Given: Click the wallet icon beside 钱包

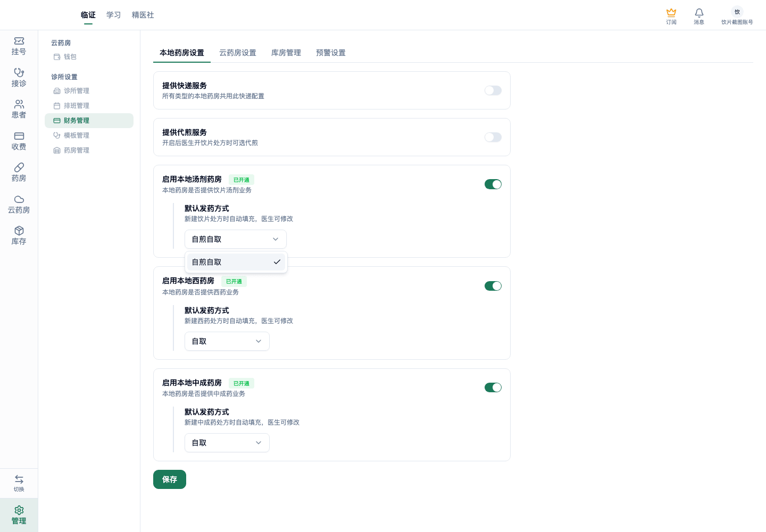Looking at the screenshot, I should (57, 57).
